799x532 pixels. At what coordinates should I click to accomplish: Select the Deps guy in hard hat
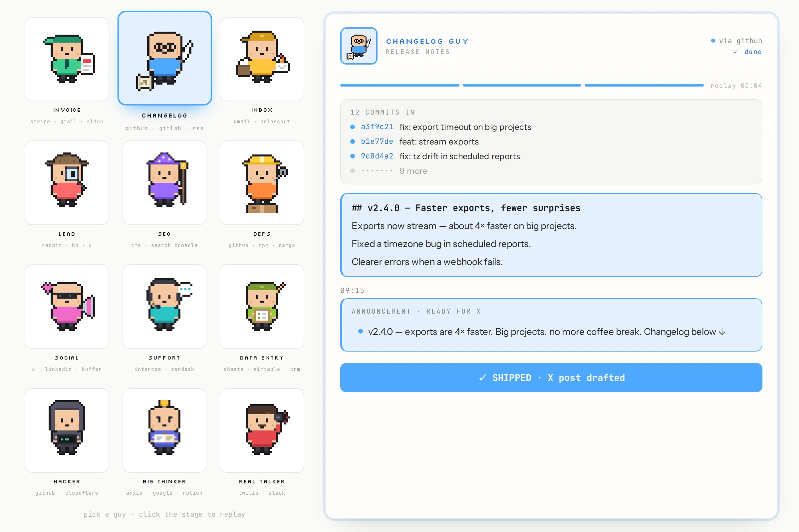point(262,182)
